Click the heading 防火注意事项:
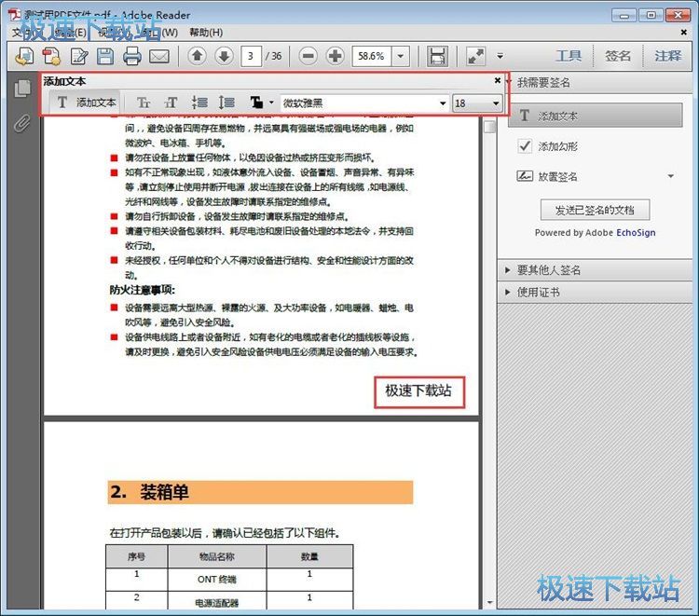Screen dimensions: 699x616 pos(143,290)
